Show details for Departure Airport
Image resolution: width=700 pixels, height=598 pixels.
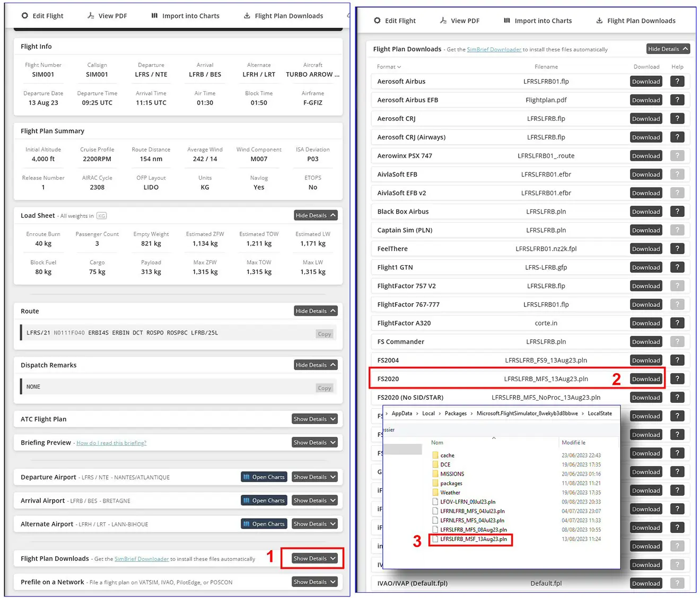(314, 477)
